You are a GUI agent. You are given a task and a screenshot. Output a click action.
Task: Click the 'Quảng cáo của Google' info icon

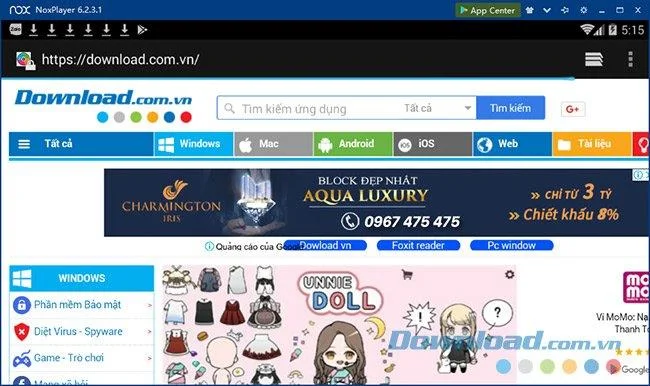point(209,246)
